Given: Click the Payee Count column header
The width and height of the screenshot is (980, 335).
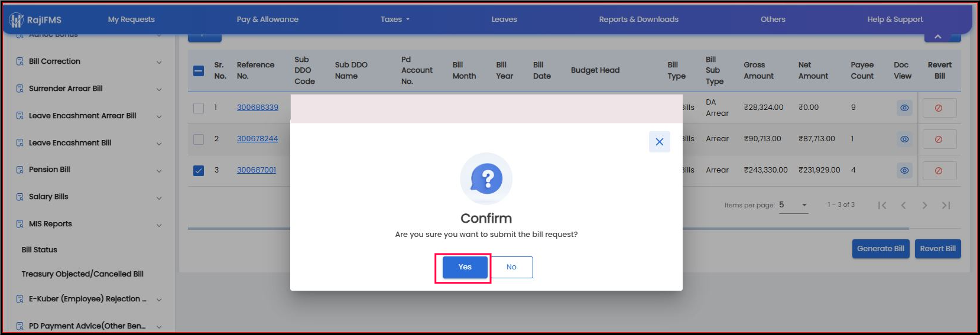Looking at the screenshot, I should (862, 70).
